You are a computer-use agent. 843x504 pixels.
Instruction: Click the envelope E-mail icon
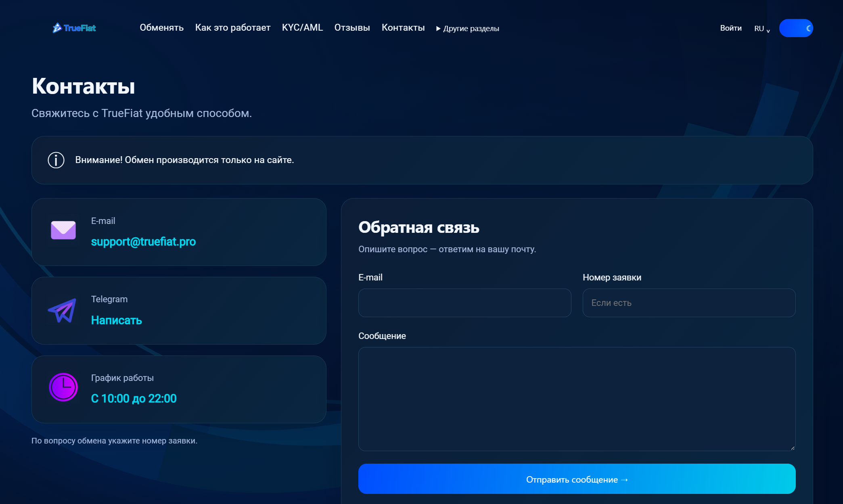63,230
